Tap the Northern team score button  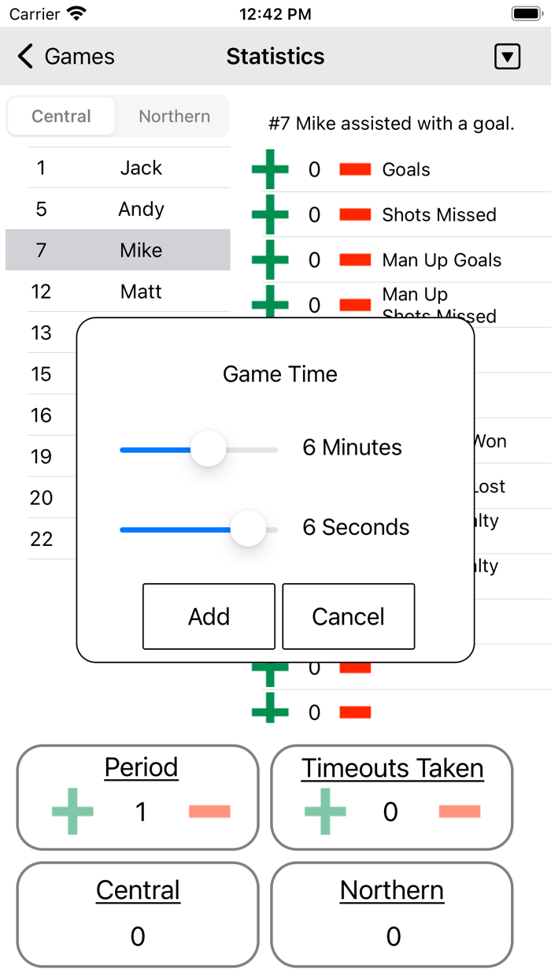tap(391, 914)
